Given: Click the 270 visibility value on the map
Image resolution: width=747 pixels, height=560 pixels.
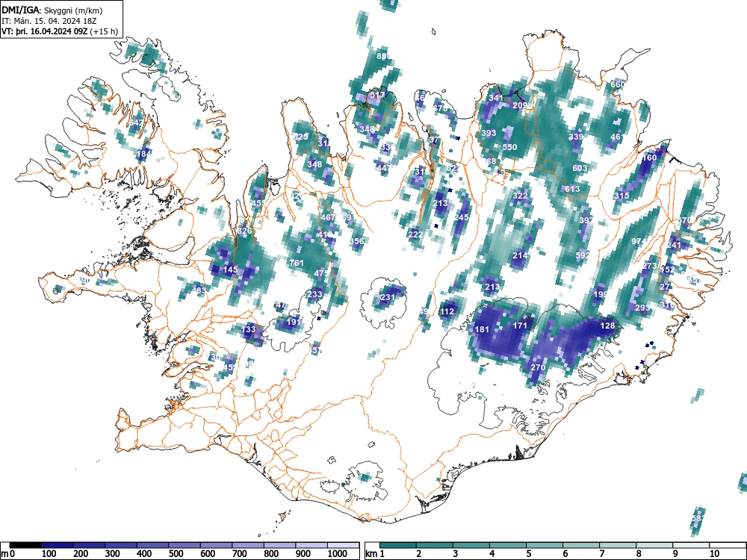Looking at the screenshot, I should [538, 367].
